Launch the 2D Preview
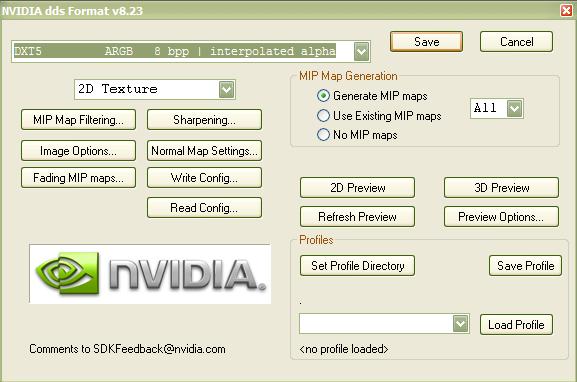 (x=357, y=188)
